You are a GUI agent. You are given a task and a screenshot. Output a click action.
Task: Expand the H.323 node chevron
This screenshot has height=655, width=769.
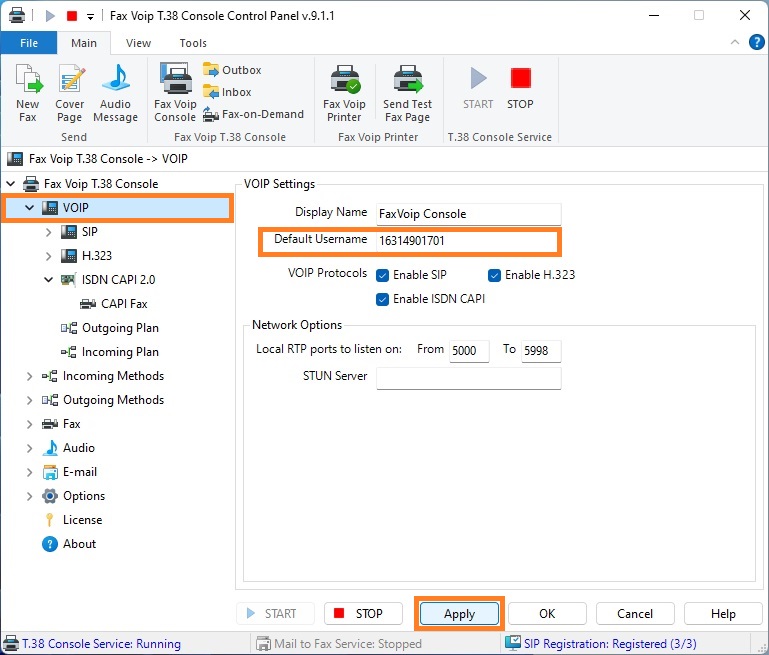[x=48, y=256]
